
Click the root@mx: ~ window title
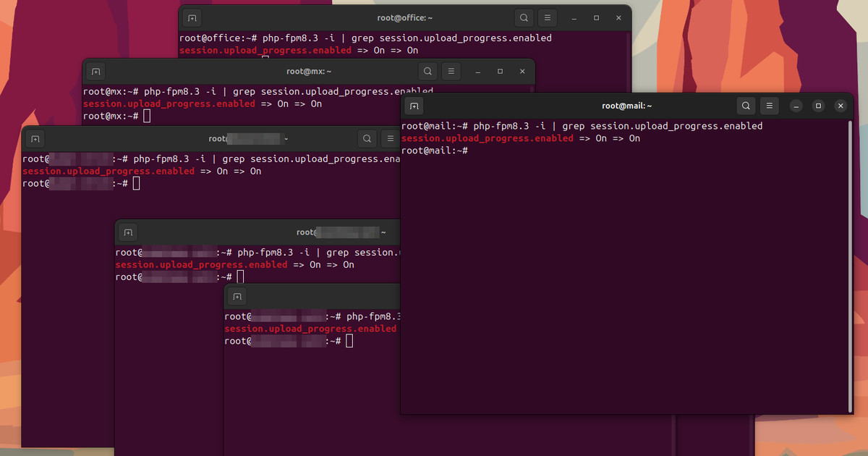pos(309,72)
